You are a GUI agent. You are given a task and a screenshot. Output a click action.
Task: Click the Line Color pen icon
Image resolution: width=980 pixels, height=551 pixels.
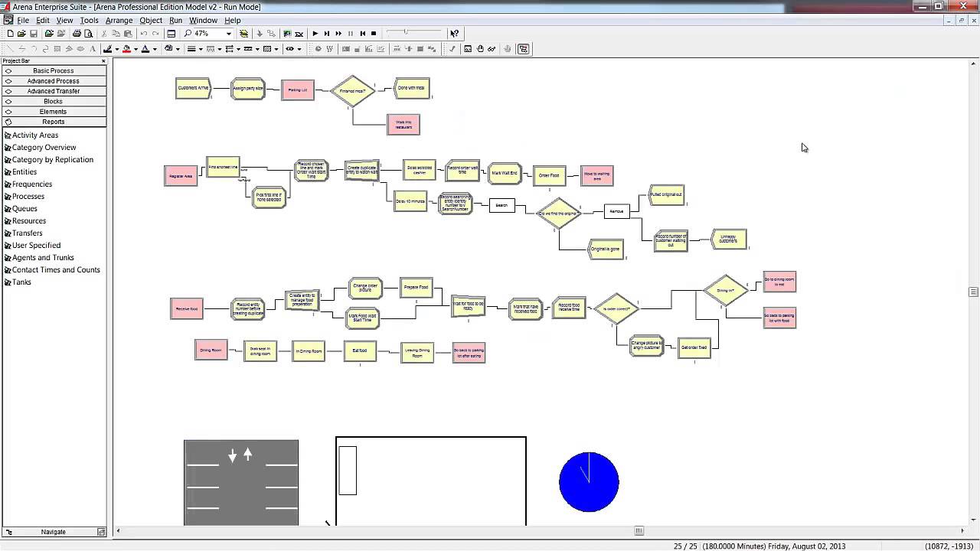(x=108, y=49)
